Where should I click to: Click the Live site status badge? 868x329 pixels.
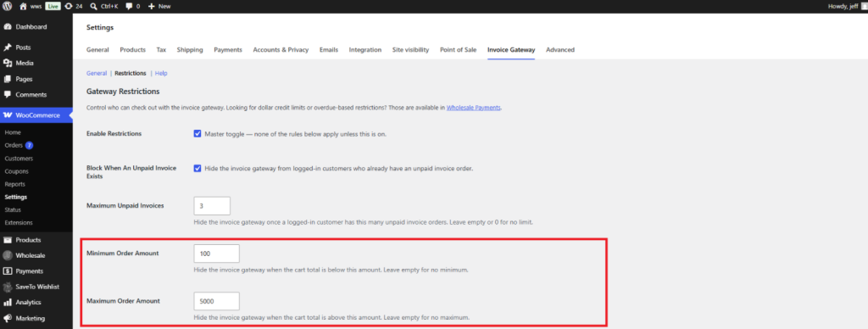53,6
